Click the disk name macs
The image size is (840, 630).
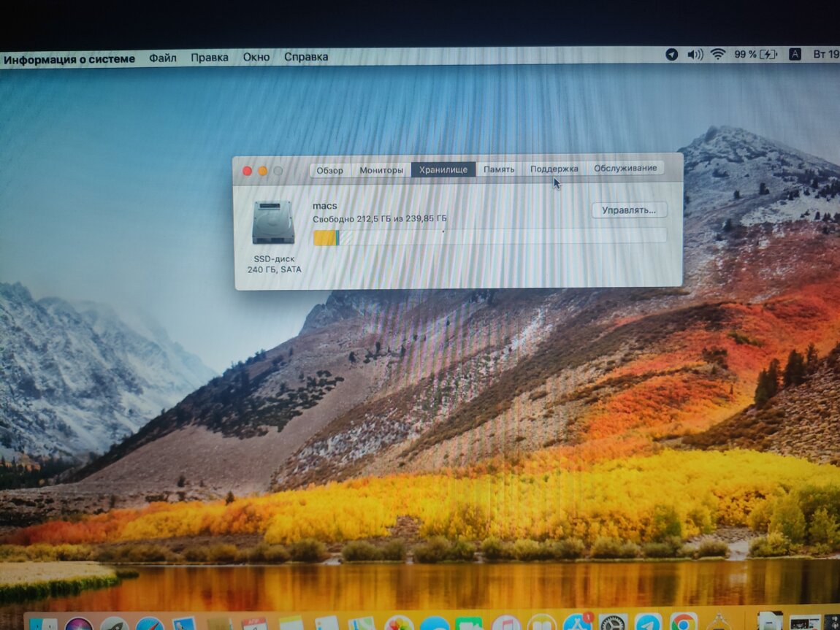[324, 206]
